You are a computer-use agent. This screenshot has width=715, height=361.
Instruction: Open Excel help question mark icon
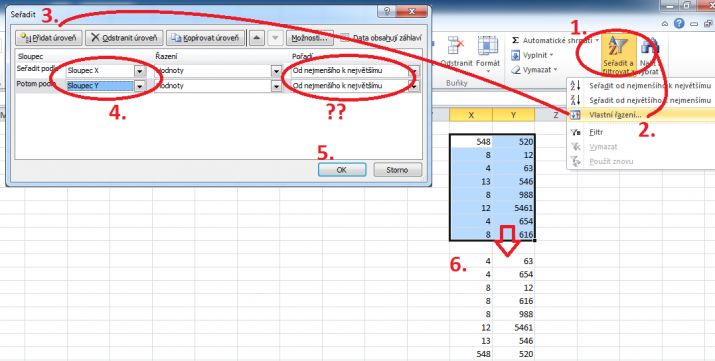[x=679, y=23]
